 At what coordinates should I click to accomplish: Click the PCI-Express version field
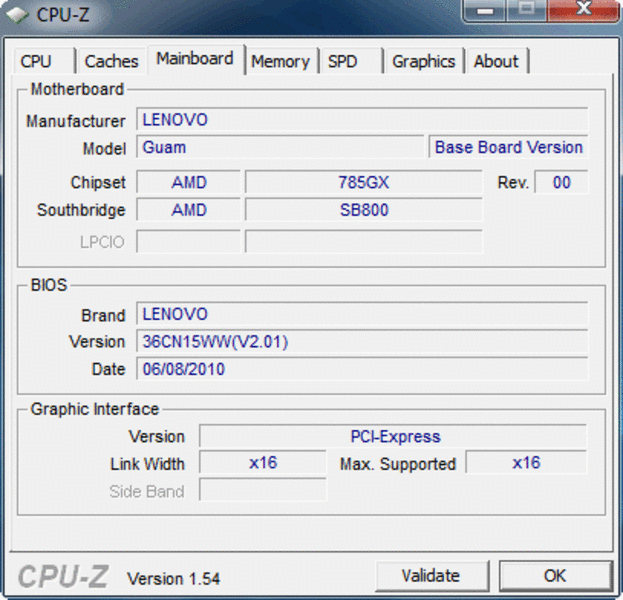(393, 436)
